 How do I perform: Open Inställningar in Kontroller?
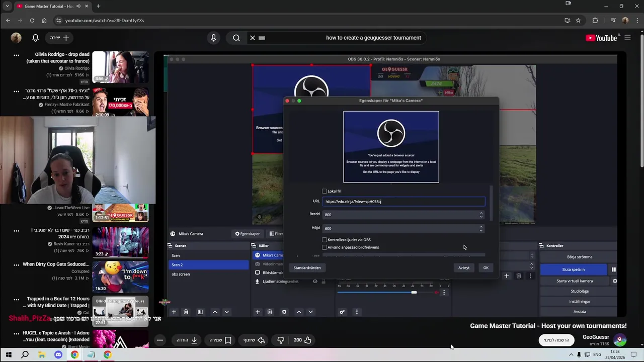pos(580,301)
